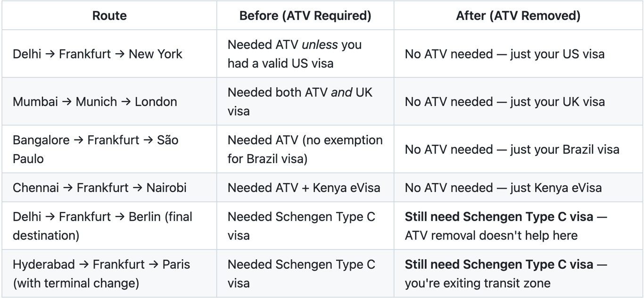Click the 'you're exiting transit zone' cell
This screenshot has height=298, width=644.
pos(506,273)
